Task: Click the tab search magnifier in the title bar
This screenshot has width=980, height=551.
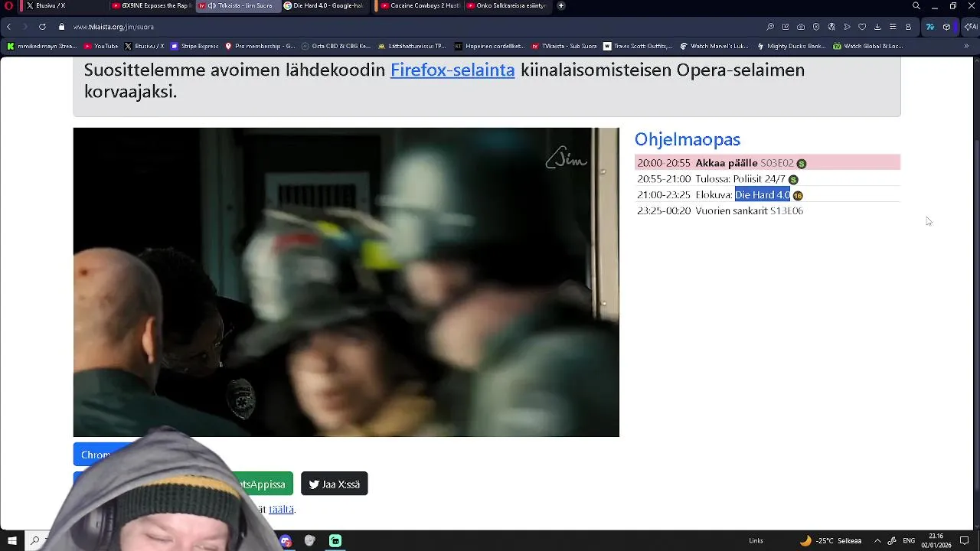Action: click(x=916, y=6)
